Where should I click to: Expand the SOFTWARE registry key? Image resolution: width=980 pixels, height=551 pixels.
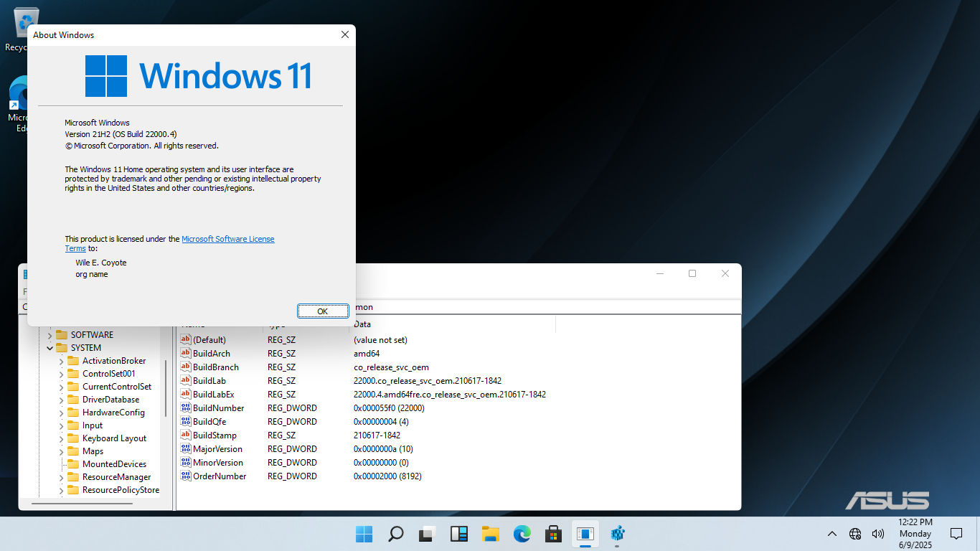(50, 335)
